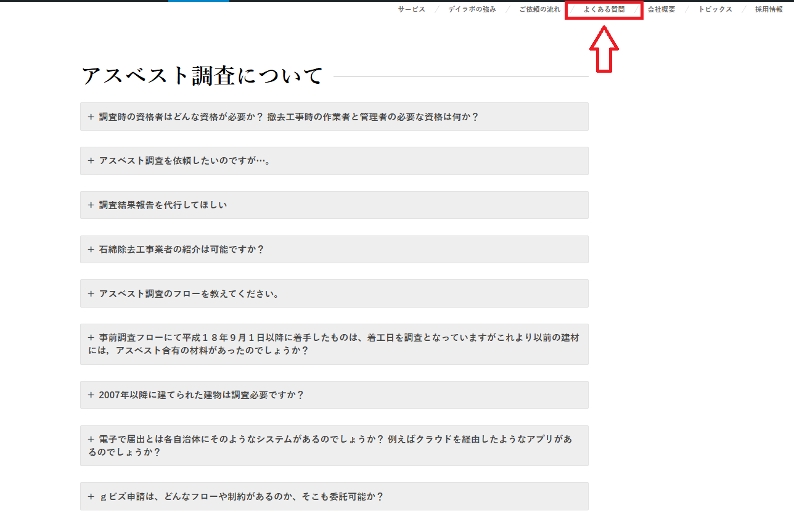This screenshot has width=794, height=532.
Task: Open the 採用情報 recruitment link
Action: point(769,10)
